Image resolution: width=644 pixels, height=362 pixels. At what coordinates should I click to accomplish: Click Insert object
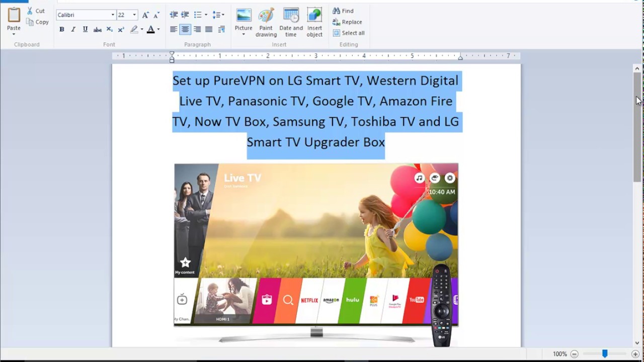coord(314,23)
